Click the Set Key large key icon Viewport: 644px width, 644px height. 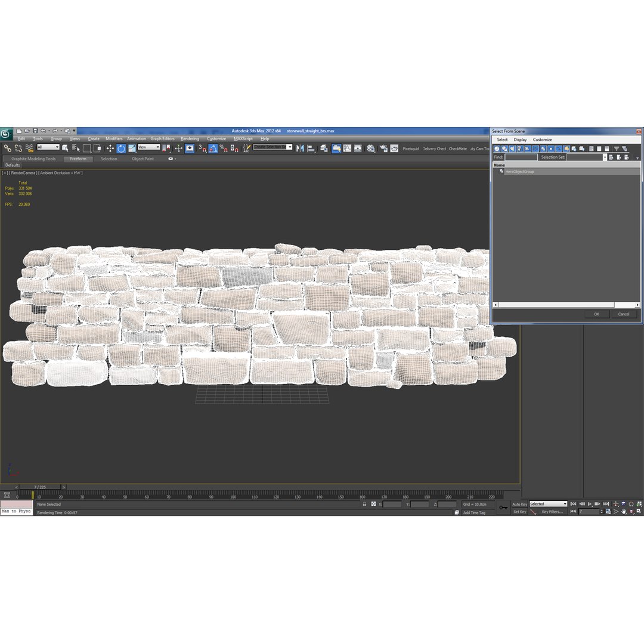pos(503,507)
